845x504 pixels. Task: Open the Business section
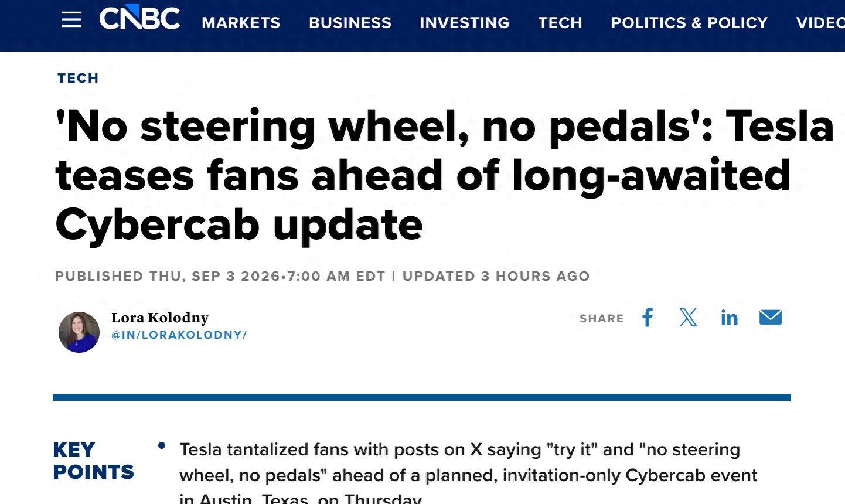350,23
